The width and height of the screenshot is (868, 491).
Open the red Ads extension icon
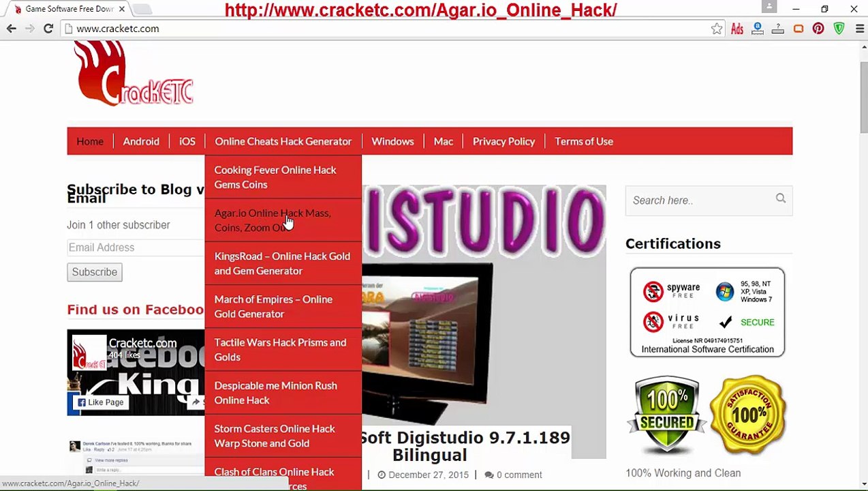coord(737,29)
